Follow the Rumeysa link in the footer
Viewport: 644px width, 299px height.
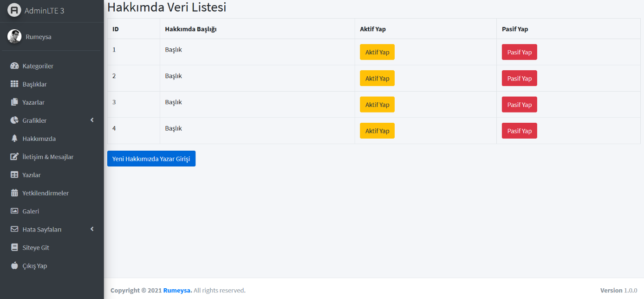coord(177,290)
